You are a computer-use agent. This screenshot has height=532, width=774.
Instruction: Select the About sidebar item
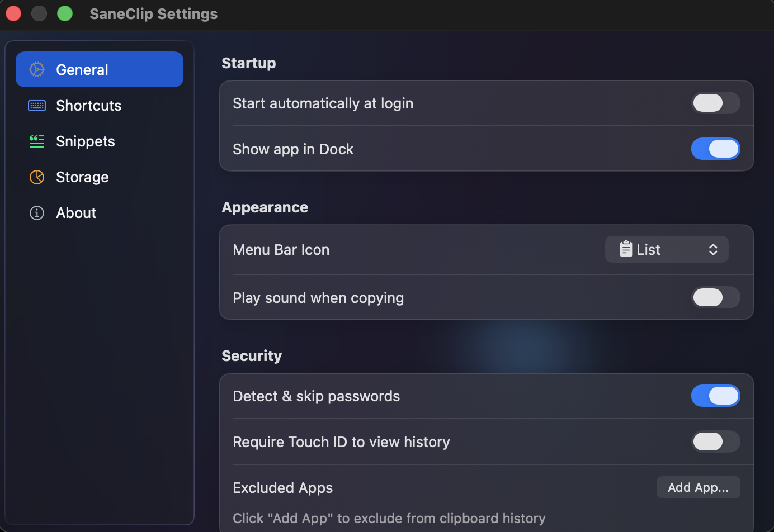pyautogui.click(x=100, y=213)
